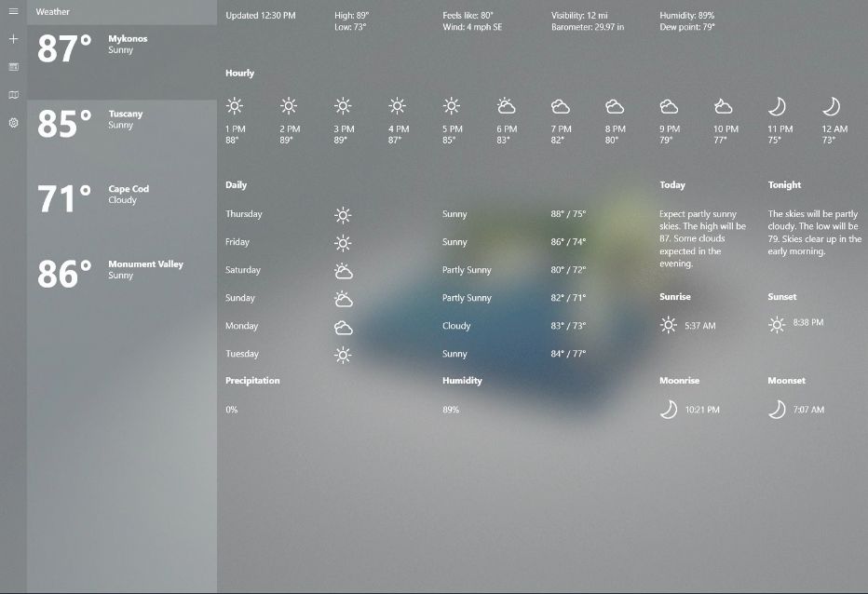Click the Sunrise sun icon

(x=668, y=325)
